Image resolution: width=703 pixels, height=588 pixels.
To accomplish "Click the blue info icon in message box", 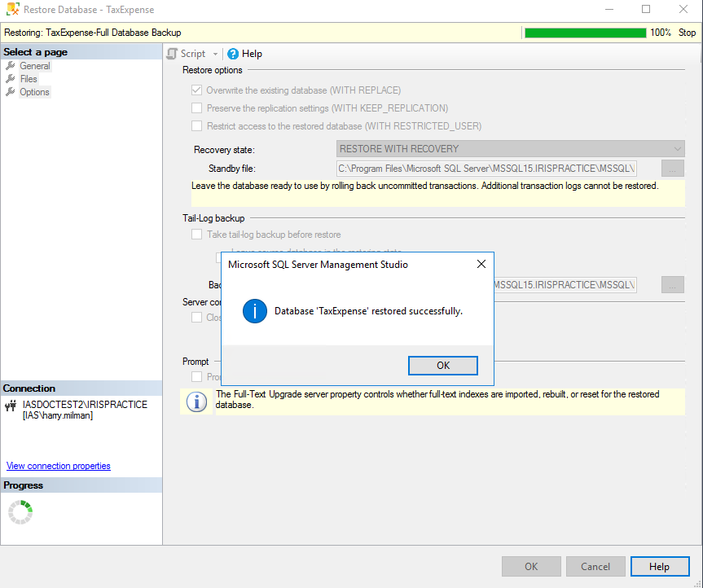I will coord(255,311).
